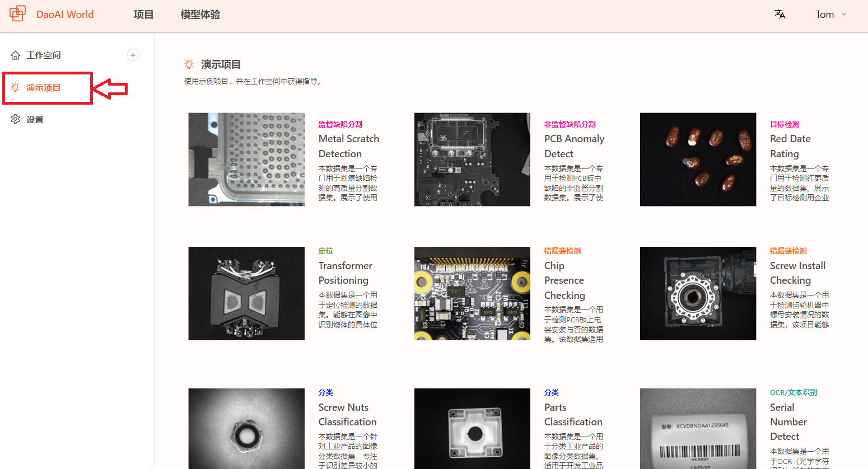Click the gear icon next to 设置
The height and width of the screenshot is (469, 868).
pos(16,119)
